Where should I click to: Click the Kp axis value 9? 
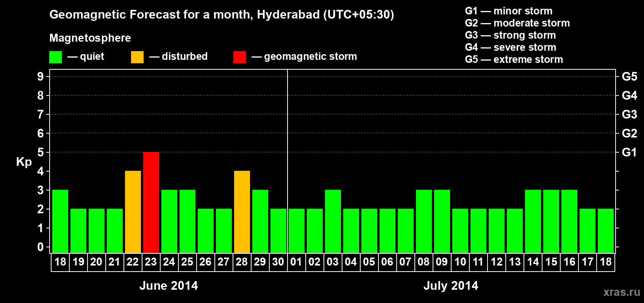[41, 77]
